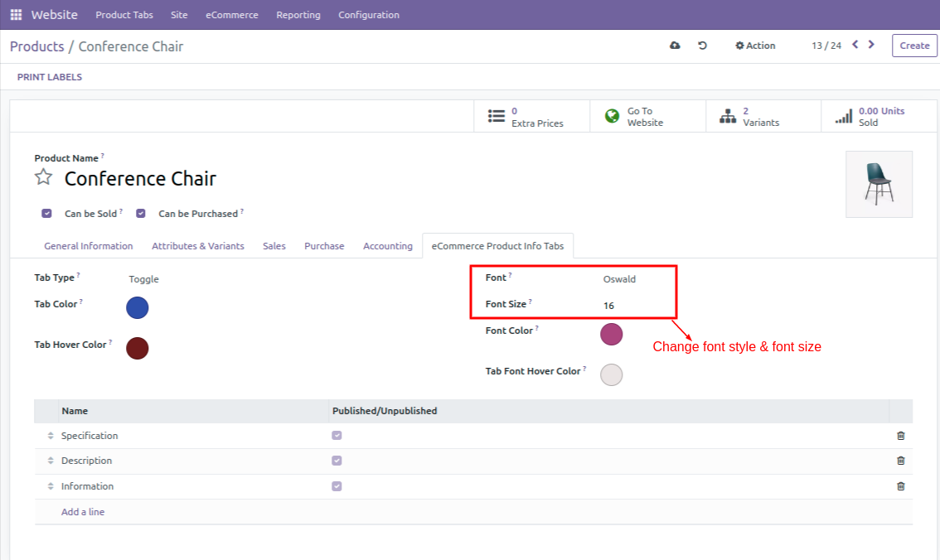Open the Units Sold stat button
The width and height of the screenshot is (940, 560).
(x=879, y=116)
